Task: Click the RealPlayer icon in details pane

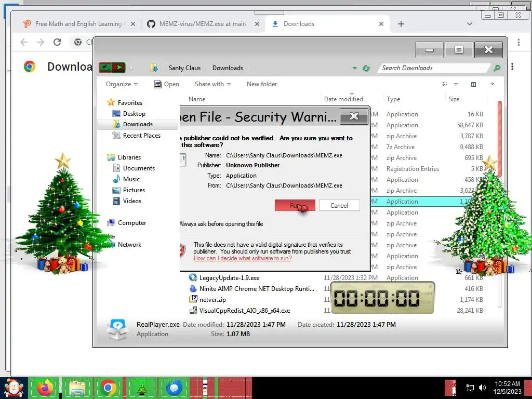Action: (x=117, y=329)
